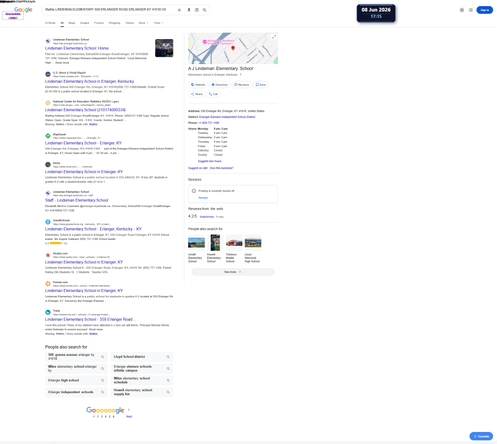Switch to the AI Mode tab
The width and height of the screenshot is (500, 444).
pyautogui.click(x=50, y=23)
